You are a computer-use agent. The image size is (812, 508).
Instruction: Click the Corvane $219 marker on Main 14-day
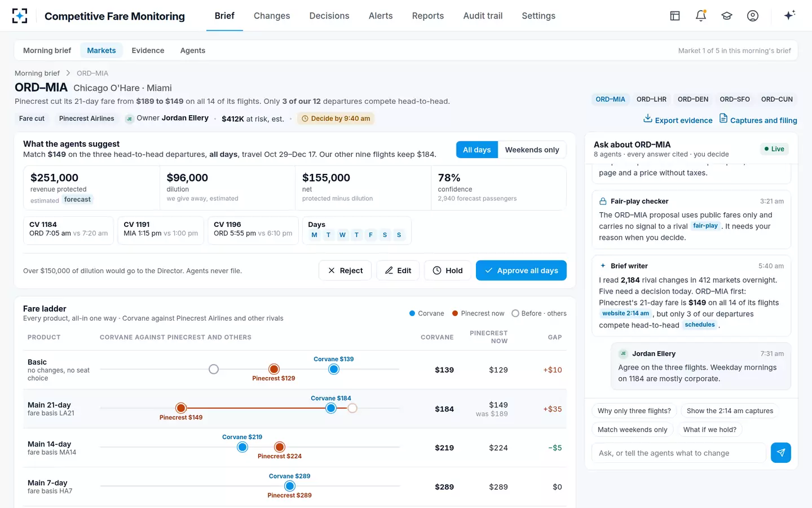pyautogui.click(x=242, y=447)
